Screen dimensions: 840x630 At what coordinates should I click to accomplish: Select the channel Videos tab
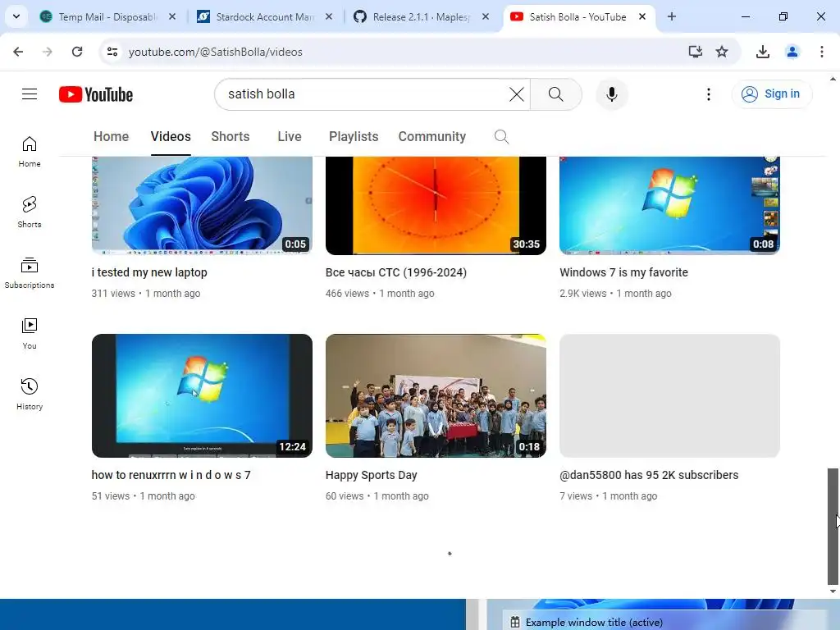pyautogui.click(x=171, y=137)
